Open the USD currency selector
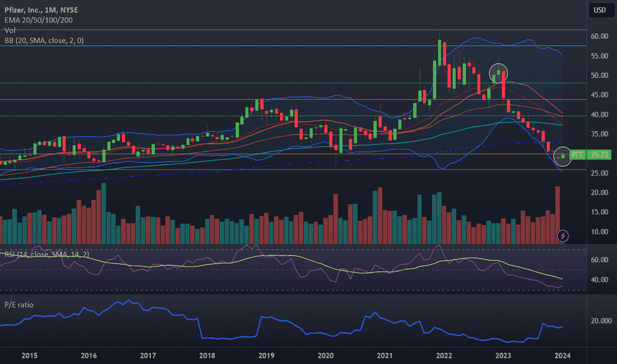This screenshot has width=617, height=364. coord(600,10)
